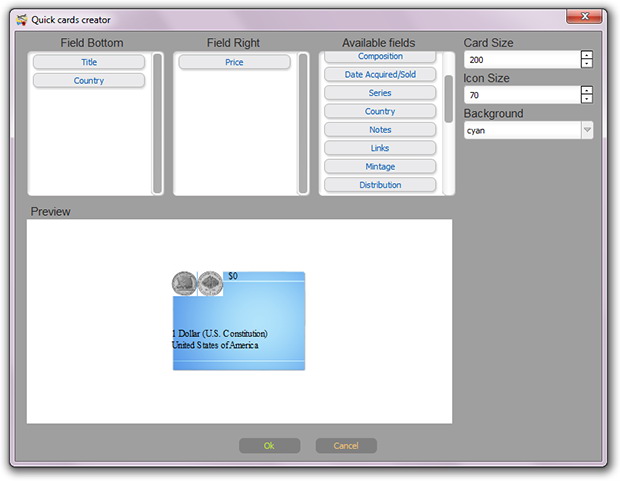This screenshot has height=481, width=620.
Task: Click 'United States of America' preview text
Action: (215, 345)
